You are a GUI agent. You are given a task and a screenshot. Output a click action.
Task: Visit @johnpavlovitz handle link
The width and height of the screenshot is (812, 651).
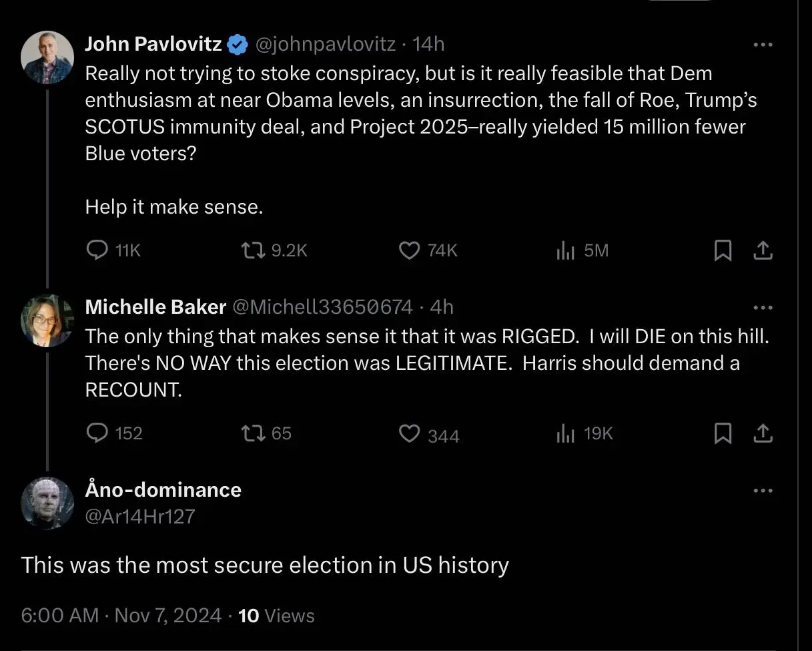coord(326,45)
